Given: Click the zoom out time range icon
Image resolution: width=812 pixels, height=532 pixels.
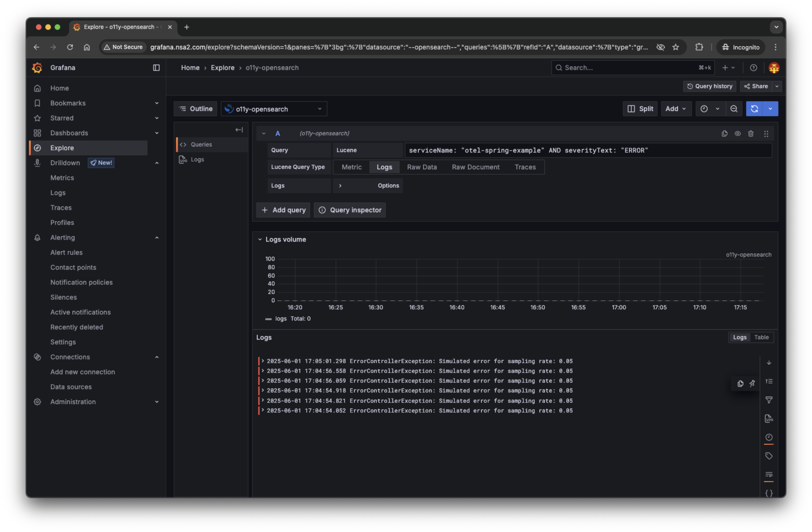Looking at the screenshot, I should [734, 109].
